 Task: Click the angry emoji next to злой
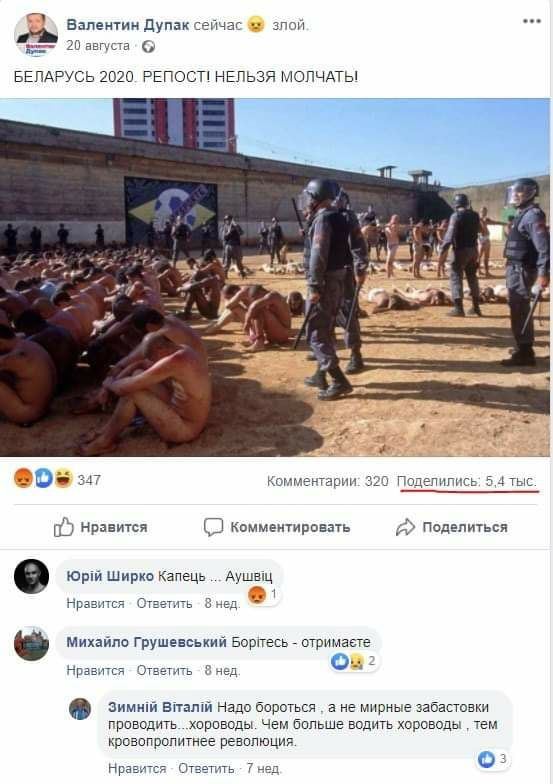click(256, 24)
